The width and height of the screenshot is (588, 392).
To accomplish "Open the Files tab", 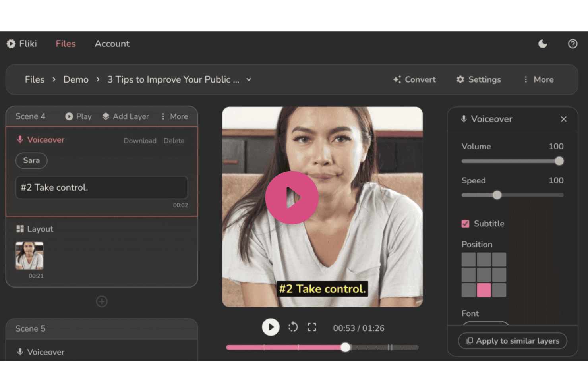I will pos(66,44).
